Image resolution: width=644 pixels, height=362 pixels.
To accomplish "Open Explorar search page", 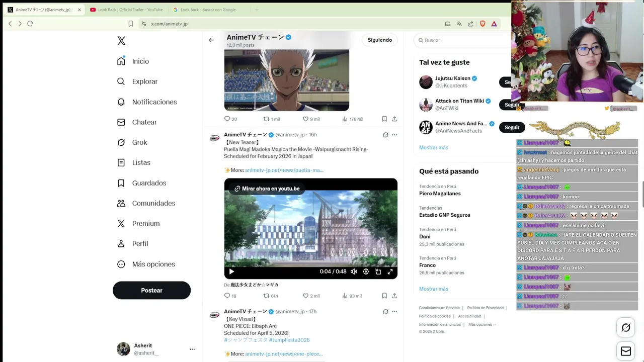I will click(137, 81).
